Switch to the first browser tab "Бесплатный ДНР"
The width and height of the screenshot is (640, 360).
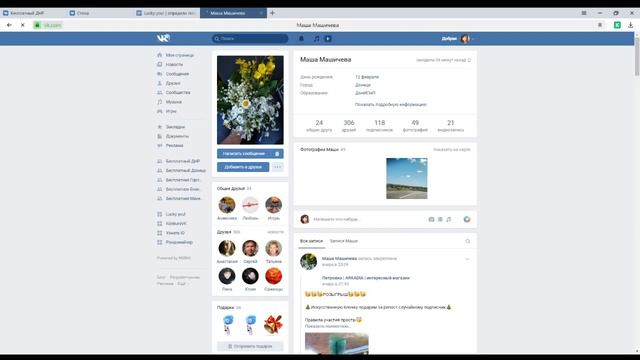[x=34, y=13]
